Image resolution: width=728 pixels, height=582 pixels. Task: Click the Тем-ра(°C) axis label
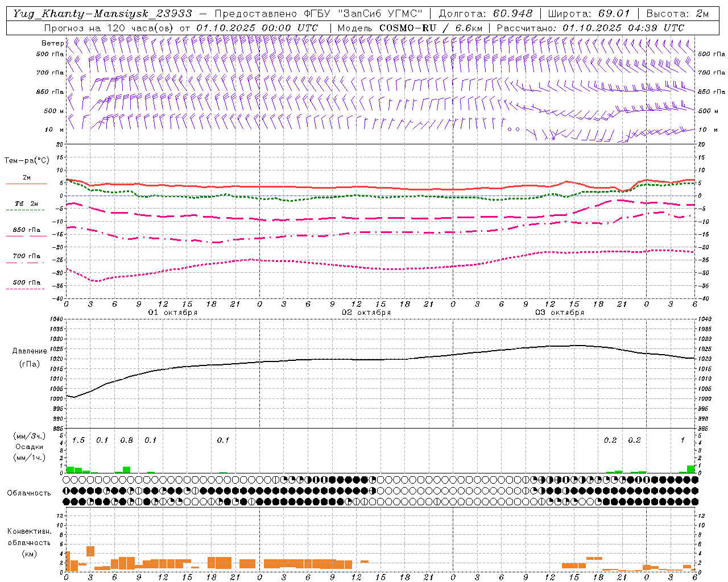pos(27,161)
